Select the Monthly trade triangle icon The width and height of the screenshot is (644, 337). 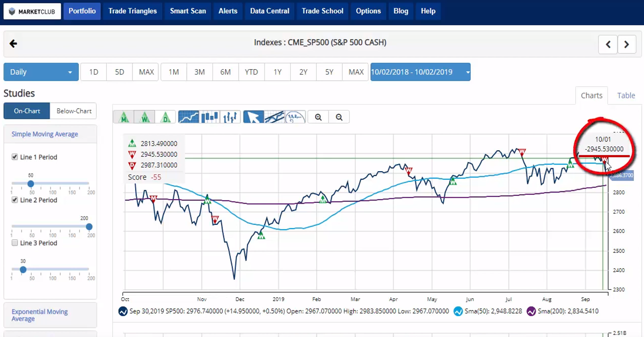(124, 116)
